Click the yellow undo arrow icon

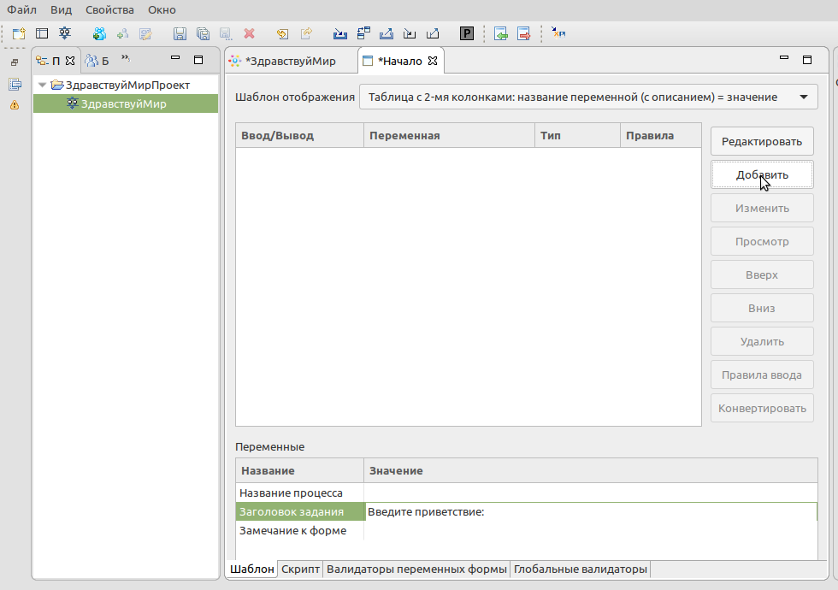[x=282, y=34]
